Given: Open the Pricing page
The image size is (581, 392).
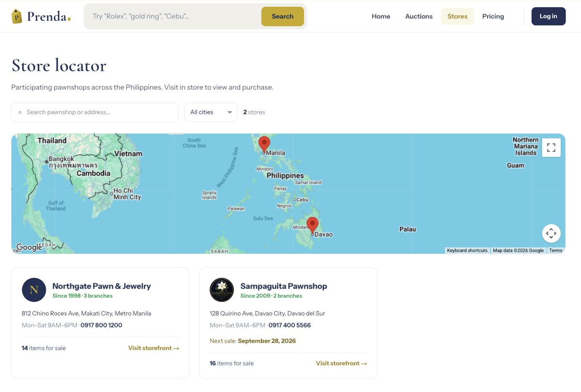Looking at the screenshot, I should click(x=493, y=16).
